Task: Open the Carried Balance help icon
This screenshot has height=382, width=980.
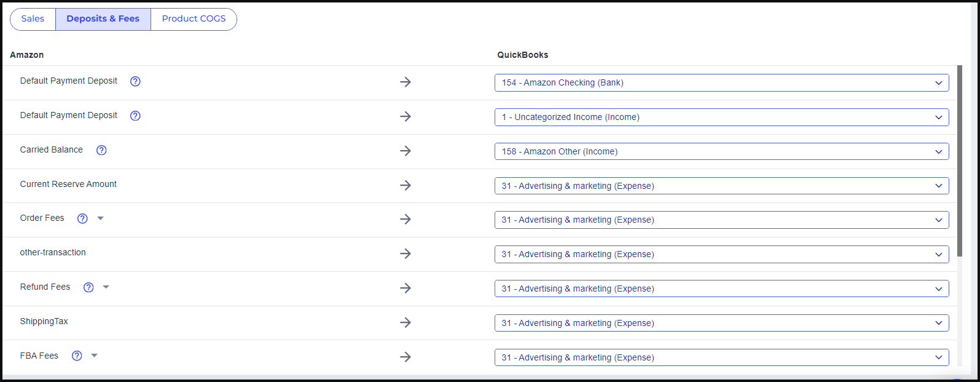Action: (101, 150)
